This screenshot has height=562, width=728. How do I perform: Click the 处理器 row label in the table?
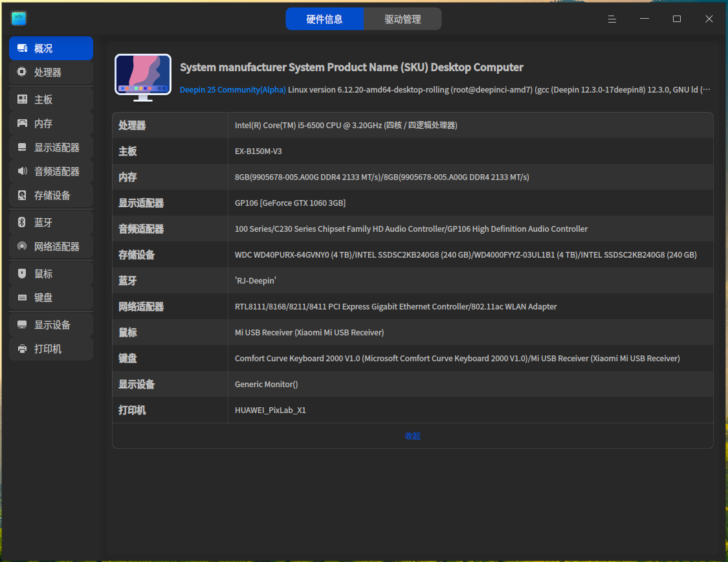point(132,126)
